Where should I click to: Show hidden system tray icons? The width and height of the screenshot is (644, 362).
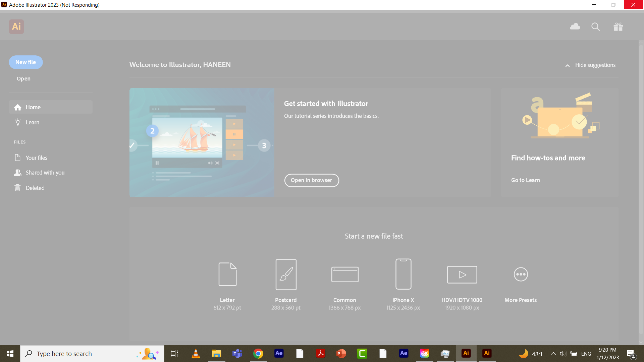pos(553,354)
